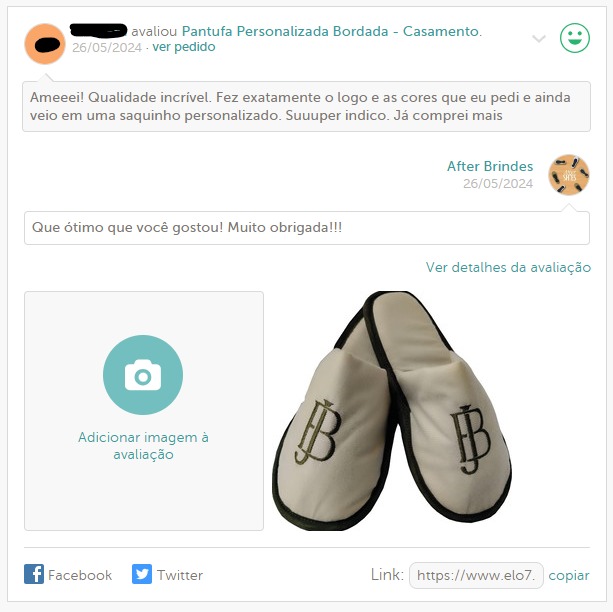Open the slippers product photo thumbnail
This screenshot has height=612, width=613.
pyautogui.click(x=391, y=411)
